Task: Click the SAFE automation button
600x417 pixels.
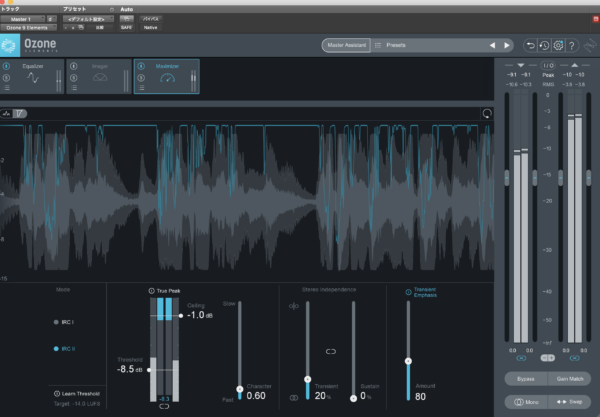Action: pos(126,28)
